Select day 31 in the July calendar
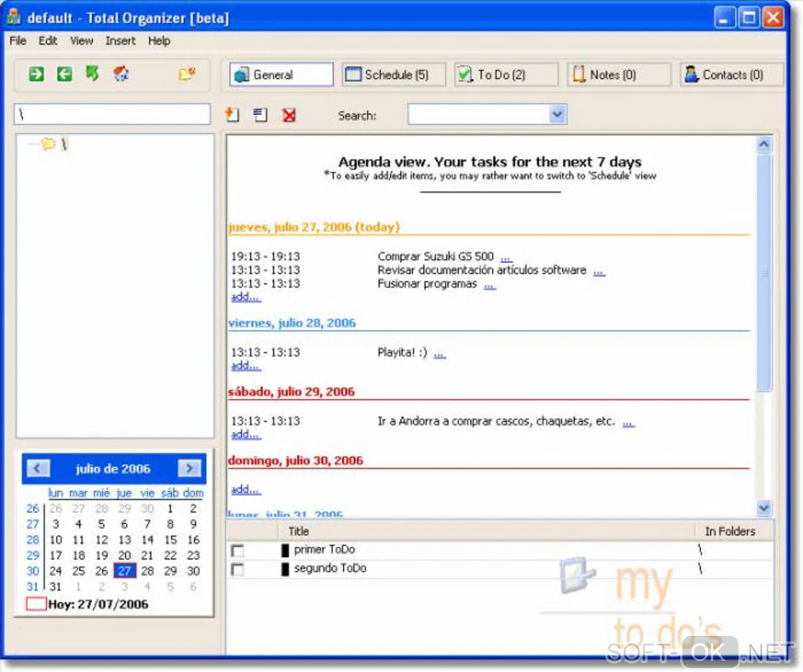This screenshot has width=803, height=672. pos(55,586)
